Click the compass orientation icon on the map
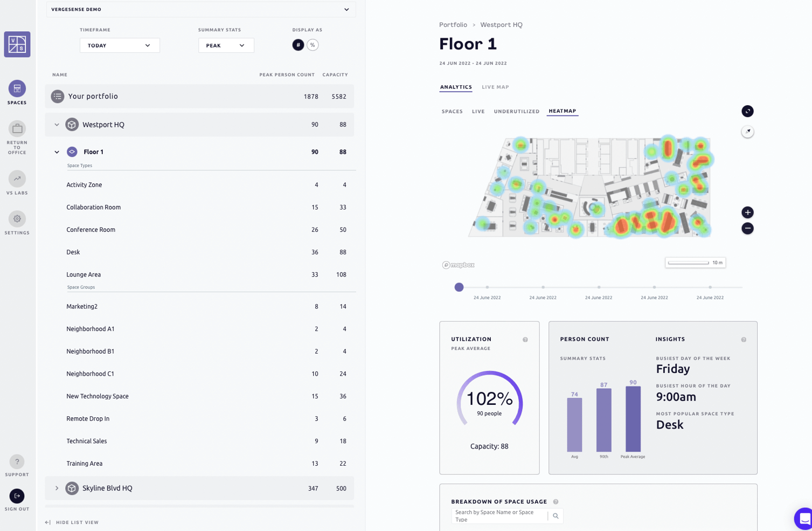This screenshot has width=812, height=531. click(747, 131)
